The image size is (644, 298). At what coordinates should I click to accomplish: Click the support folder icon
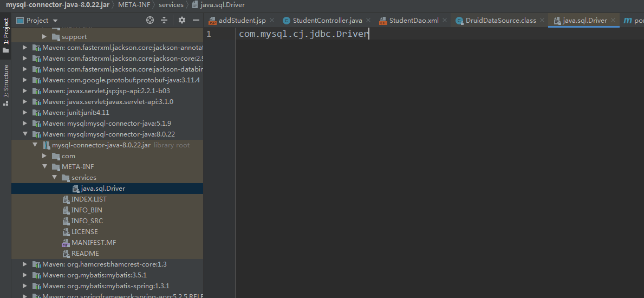[56, 37]
